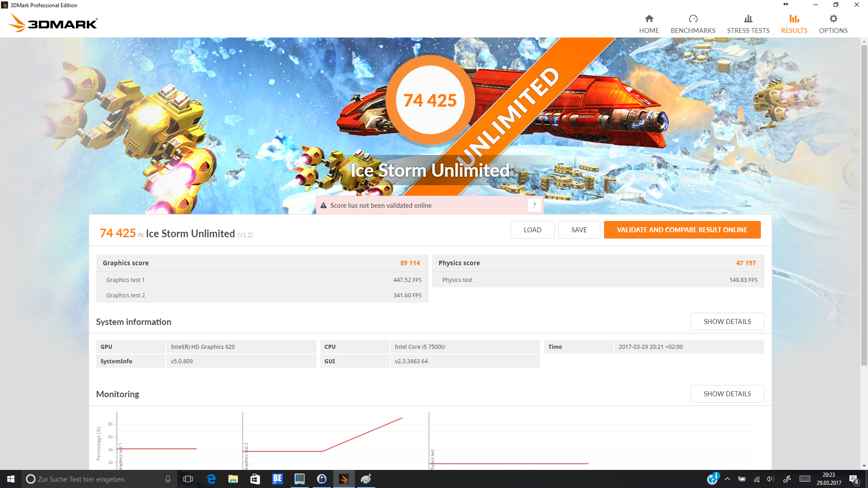This screenshot has height=488, width=868.
Task: Click the Benchmarks speedometer icon
Action: (693, 19)
